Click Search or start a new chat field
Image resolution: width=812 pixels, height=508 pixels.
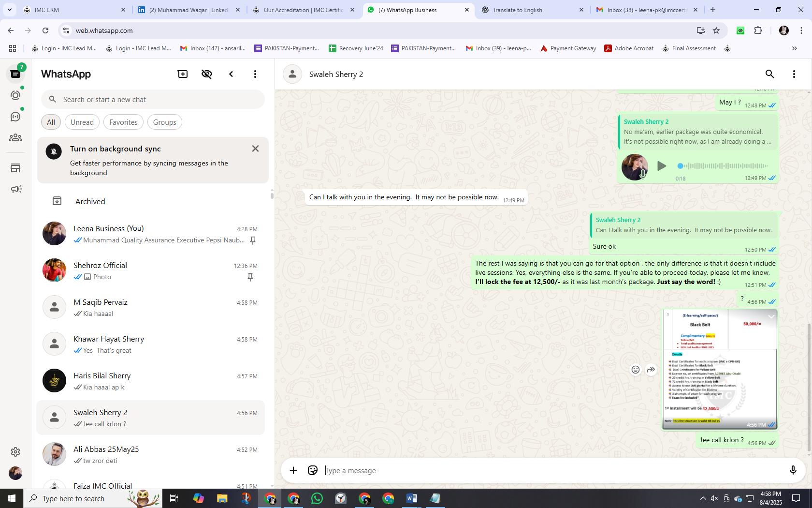[153, 100]
